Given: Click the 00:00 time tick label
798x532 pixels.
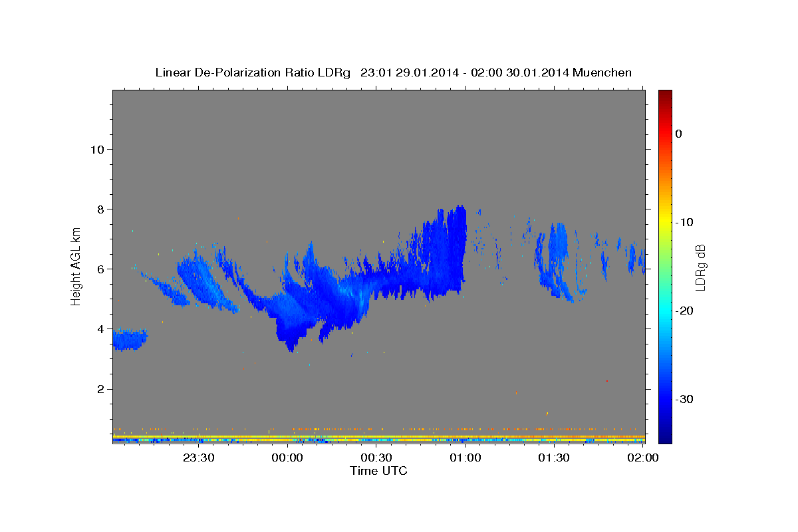Looking at the screenshot, I should click(x=288, y=458).
